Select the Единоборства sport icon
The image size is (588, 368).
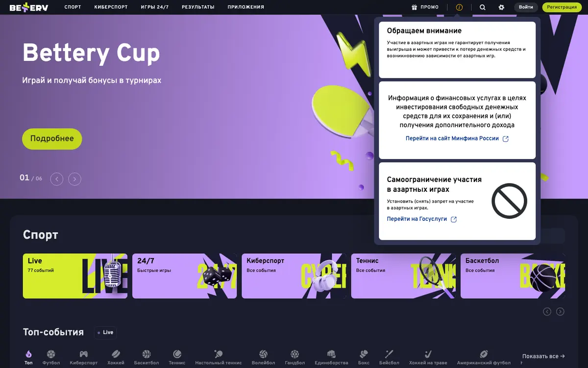point(332,357)
